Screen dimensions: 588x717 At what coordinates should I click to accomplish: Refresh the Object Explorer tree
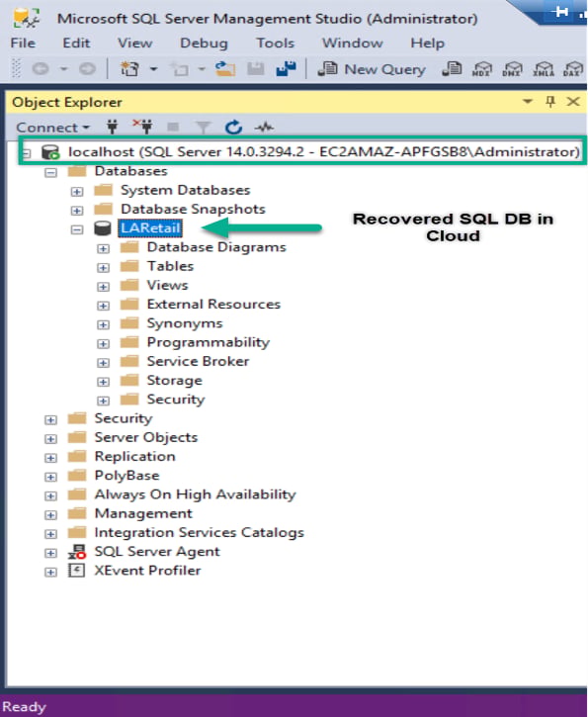coord(233,128)
